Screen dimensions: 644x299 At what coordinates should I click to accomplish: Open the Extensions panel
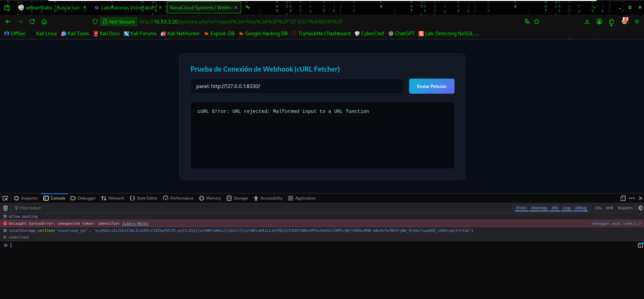pos(611,22)
